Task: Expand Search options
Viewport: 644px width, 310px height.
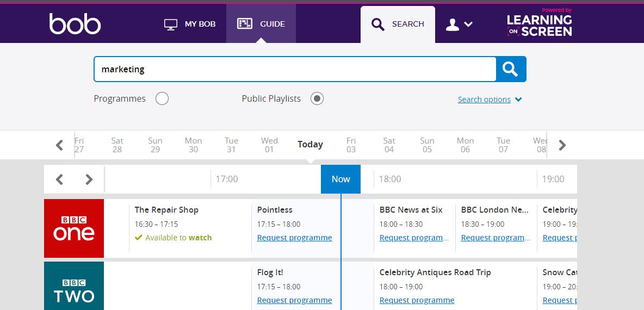Action: 490,100
